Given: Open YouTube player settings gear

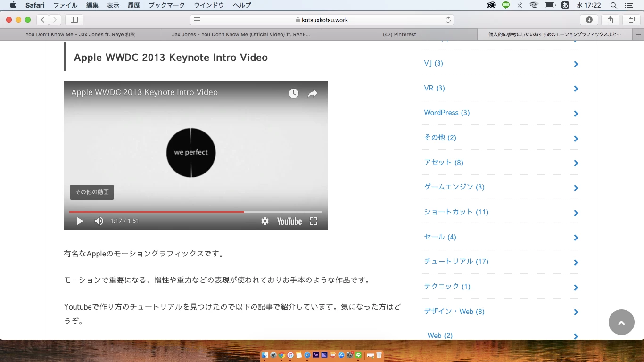Looking at the screenshot, I should coord(265,221).
